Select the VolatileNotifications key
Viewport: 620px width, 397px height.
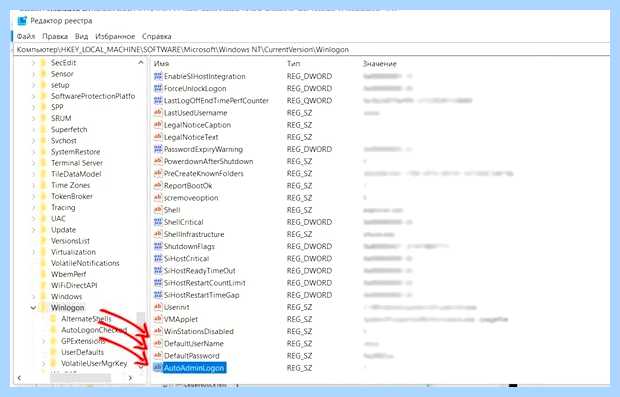(x=85, y=263)
